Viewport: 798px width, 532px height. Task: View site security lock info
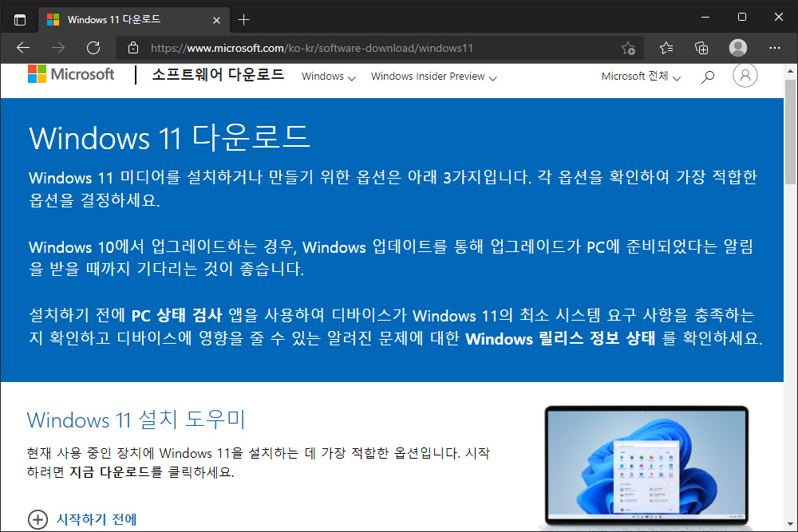(x=132, y=48)
